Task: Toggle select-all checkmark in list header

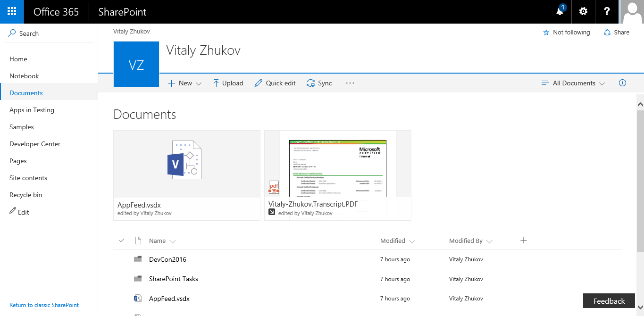Action: pos(121,241)
